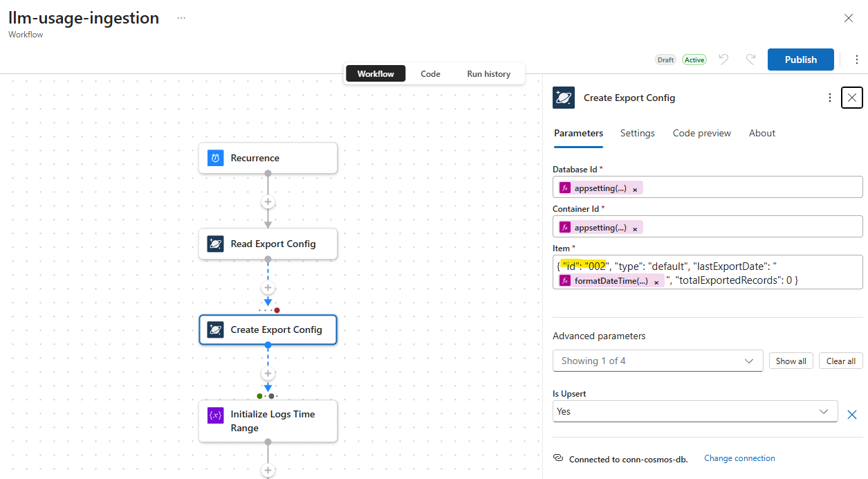Click fx icon on formatDateTime token
This screenshot has width=868, height=479.
pos(565,281)
